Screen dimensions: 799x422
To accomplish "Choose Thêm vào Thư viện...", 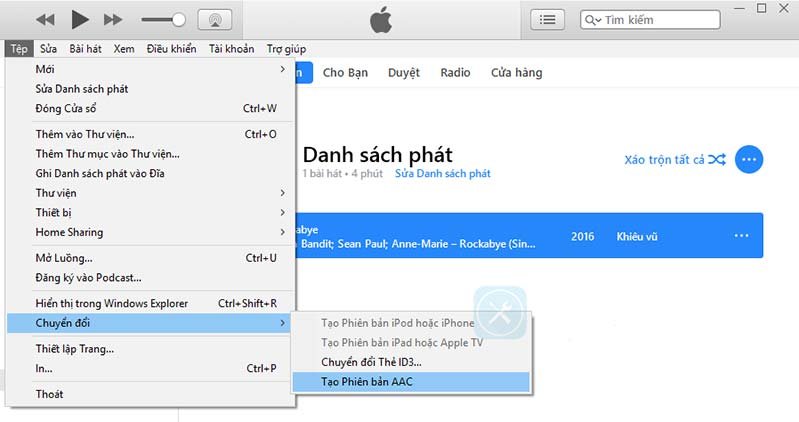I will click(150, 134).
